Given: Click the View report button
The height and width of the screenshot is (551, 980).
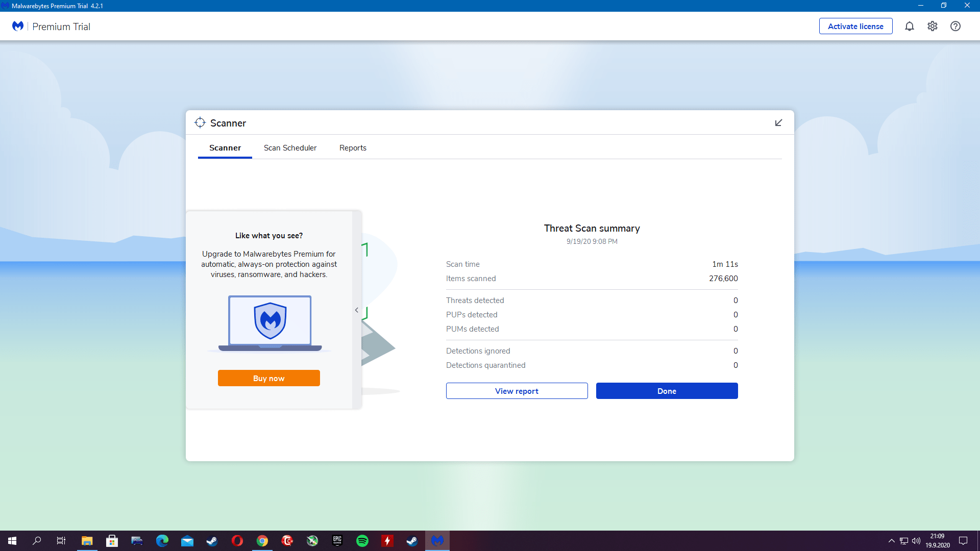Looking at the screenshot, I should coord(517,391).
